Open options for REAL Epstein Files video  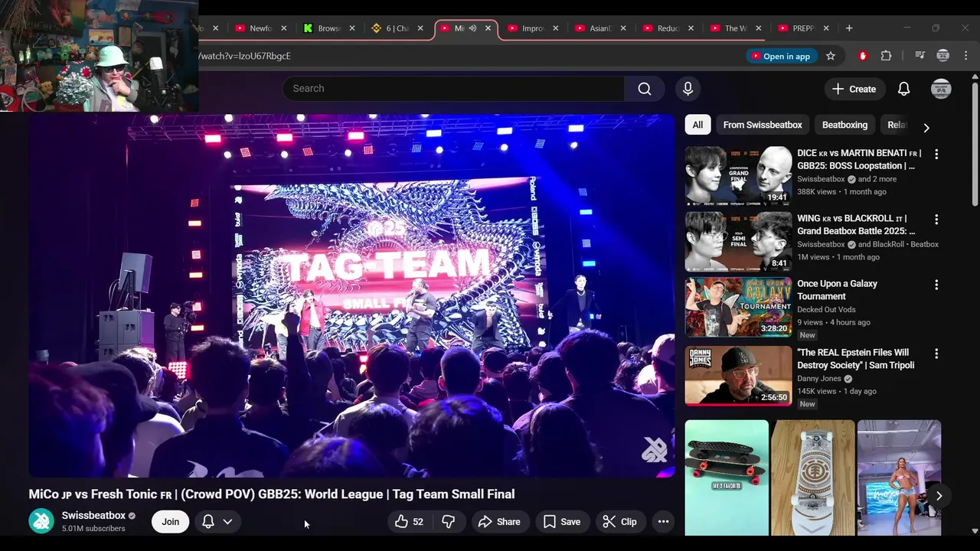936,354
